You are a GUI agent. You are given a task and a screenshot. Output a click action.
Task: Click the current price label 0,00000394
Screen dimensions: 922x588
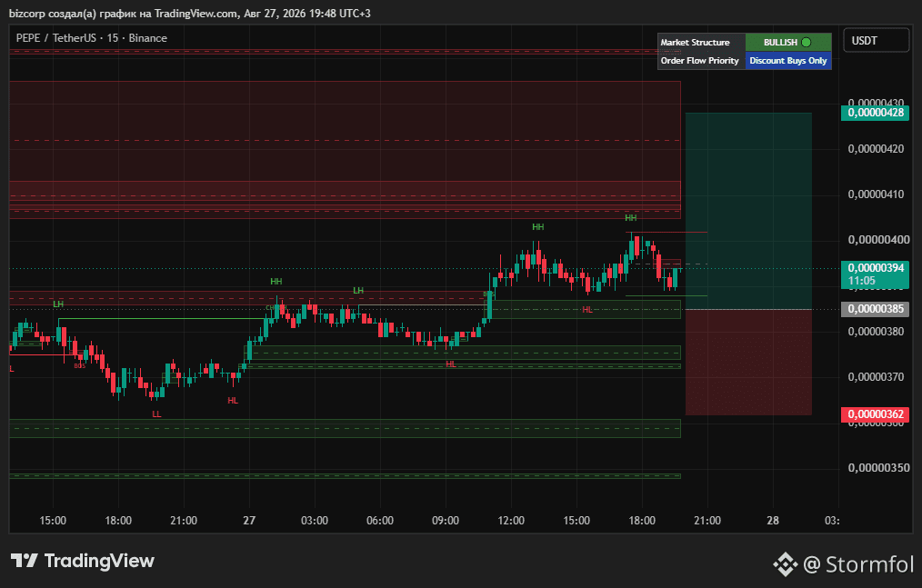tap(876, 268)
